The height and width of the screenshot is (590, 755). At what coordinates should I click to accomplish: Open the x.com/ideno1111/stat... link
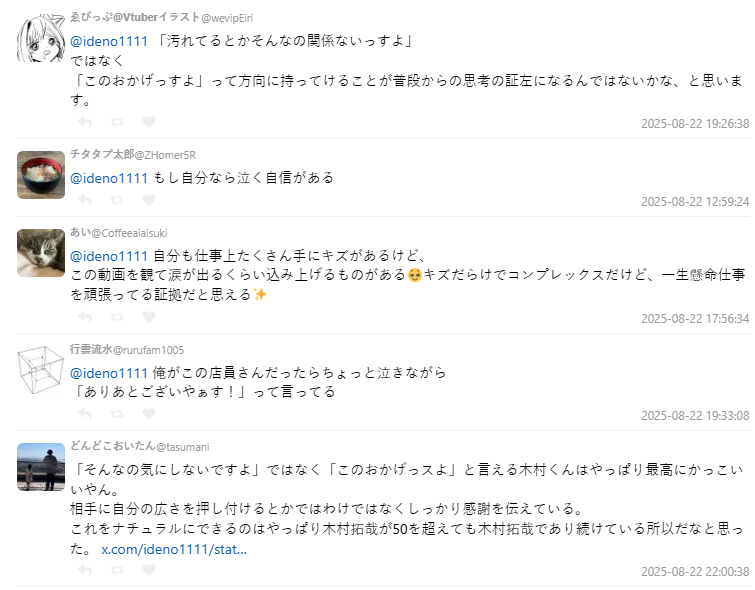(x=174, y=549)
